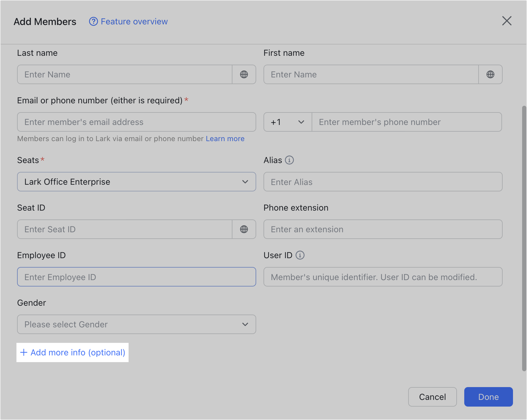
Task: Click the Feature overview help icon
Action: 94,21
